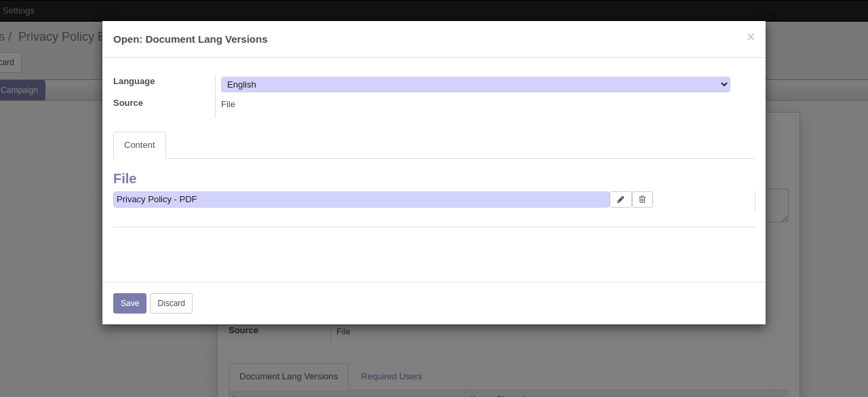Click the Privacy Policy - PDF field
This screenshot has height=397, width=868.
[361, 200]
